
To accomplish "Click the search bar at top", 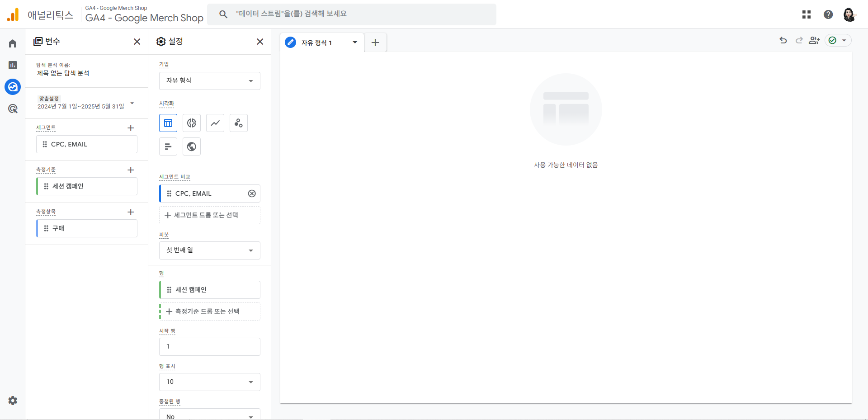I will (x=352, y=14).
